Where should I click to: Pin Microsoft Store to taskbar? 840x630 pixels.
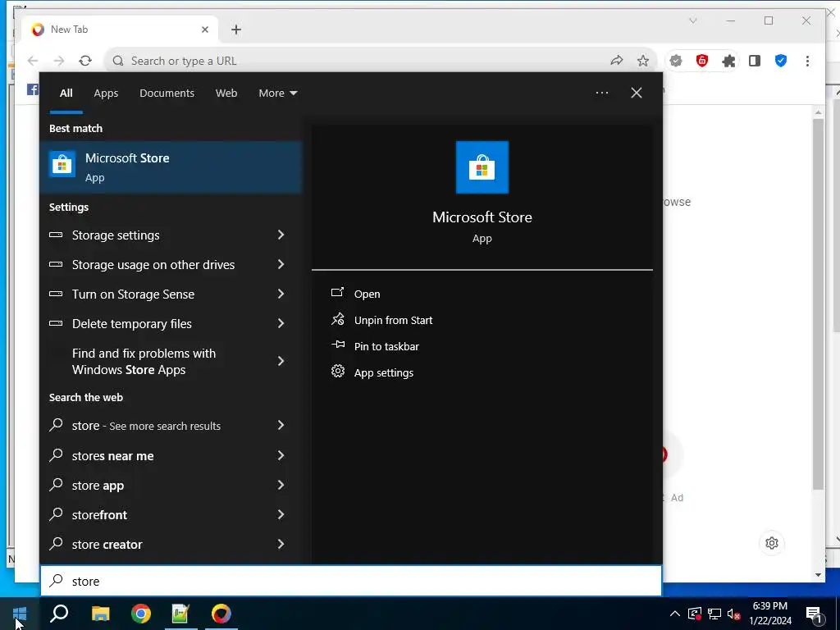click(375, 346)
